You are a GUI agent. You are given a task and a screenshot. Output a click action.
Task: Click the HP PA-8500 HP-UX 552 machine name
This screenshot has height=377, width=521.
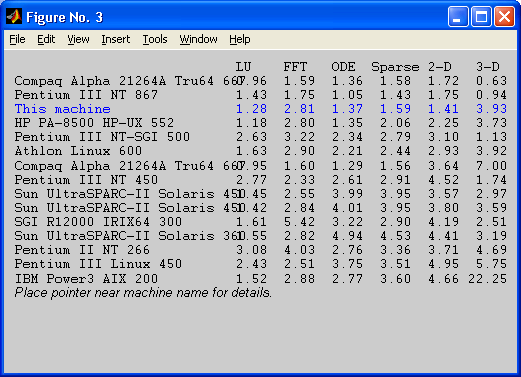click(94, 123)
